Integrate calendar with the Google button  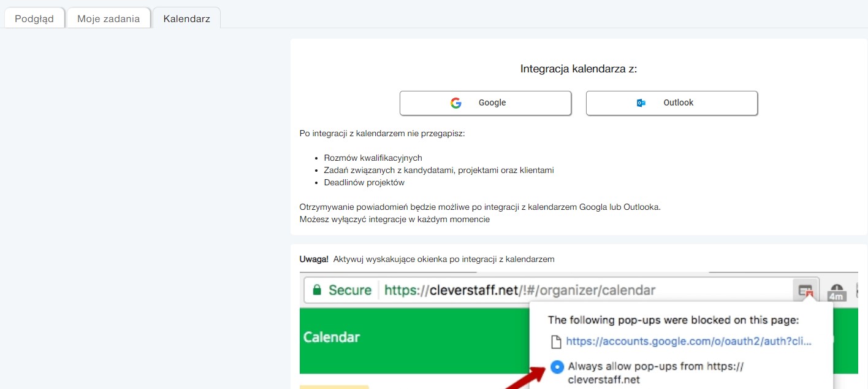[485, 103]
